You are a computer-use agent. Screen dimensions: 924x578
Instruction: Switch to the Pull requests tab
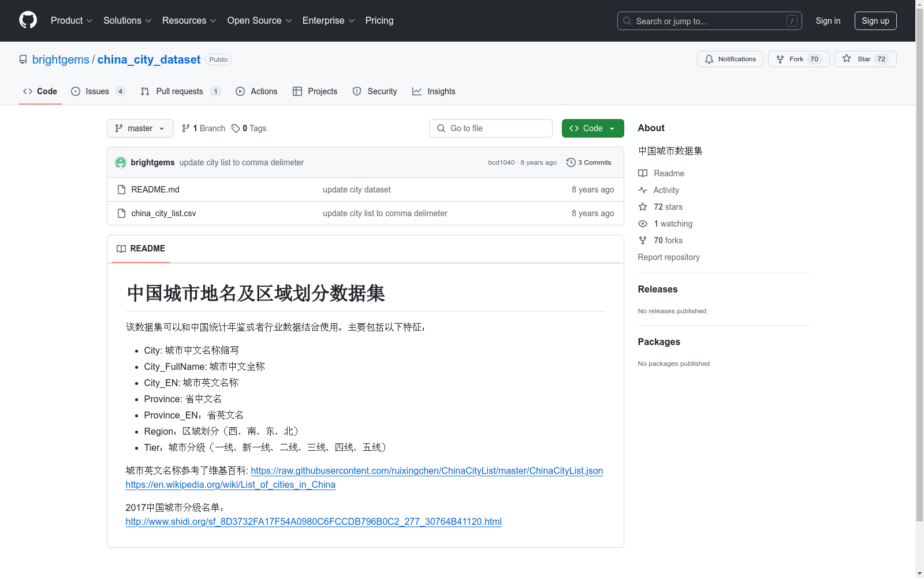pyautogui.click(x=181, y=91)
